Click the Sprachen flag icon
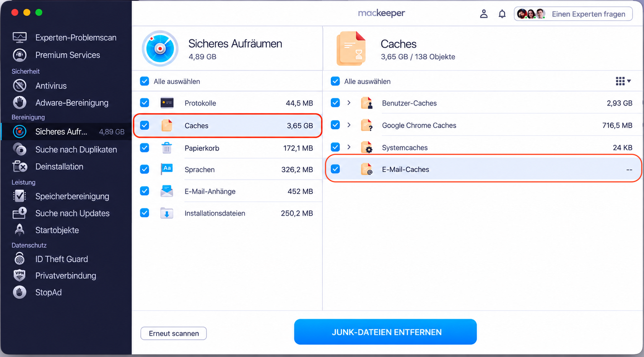This screenshot has width=644, height=357. click(x=167, y=169)
